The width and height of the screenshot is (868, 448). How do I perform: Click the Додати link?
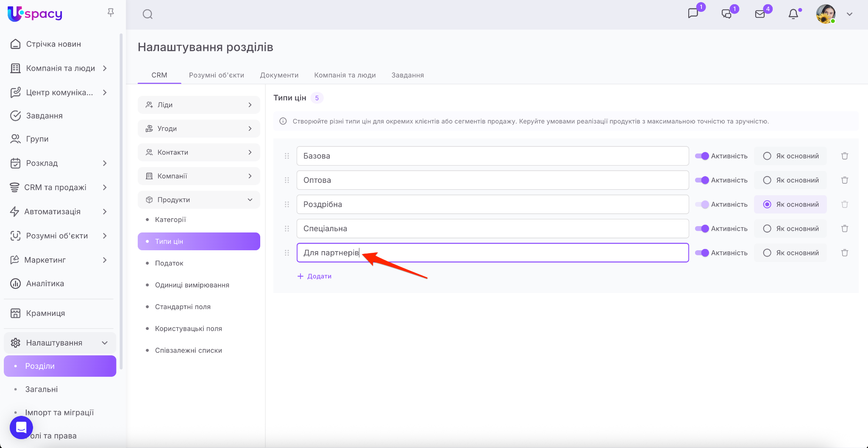(314, 276)
